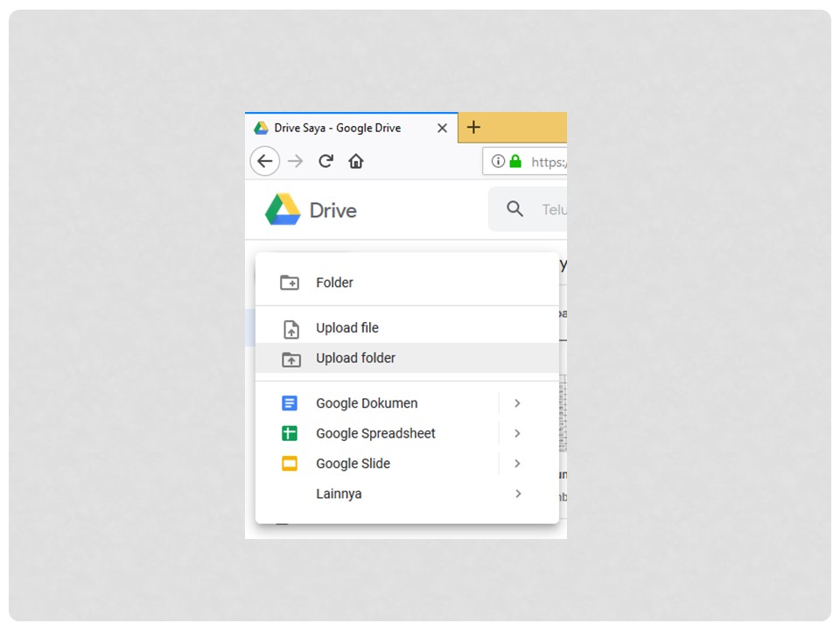Reload the page with the refresh icon

[325, 161]
